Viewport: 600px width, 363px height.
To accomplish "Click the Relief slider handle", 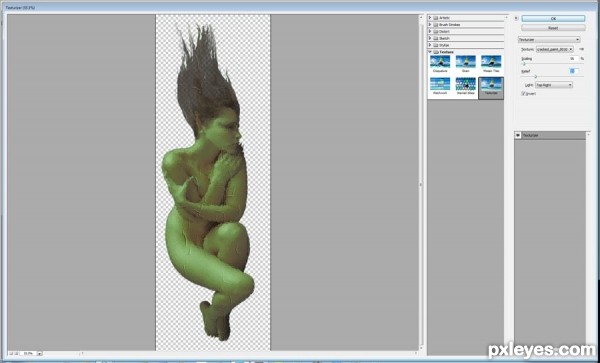I will coord(535,77).
